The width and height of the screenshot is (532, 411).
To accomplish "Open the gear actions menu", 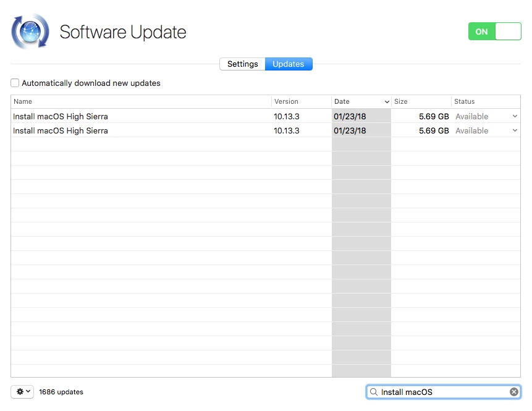I will [x=22, y=392].
